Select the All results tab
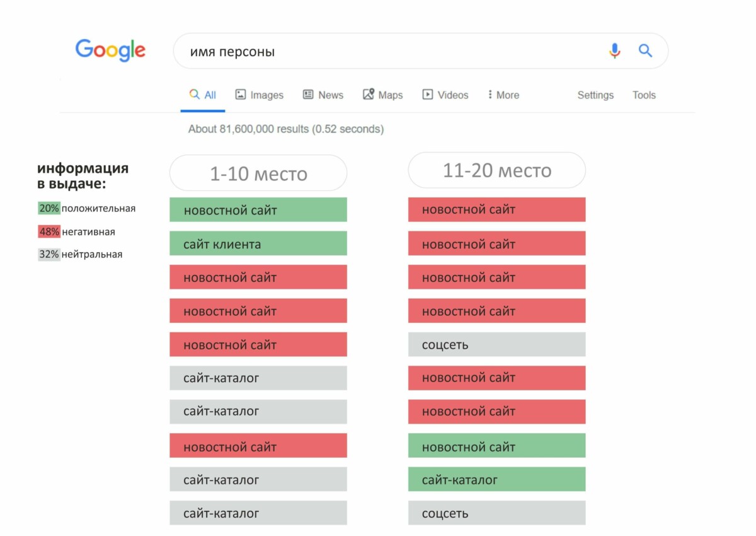Screen dimensions: 756x536 tap(203, 95)
